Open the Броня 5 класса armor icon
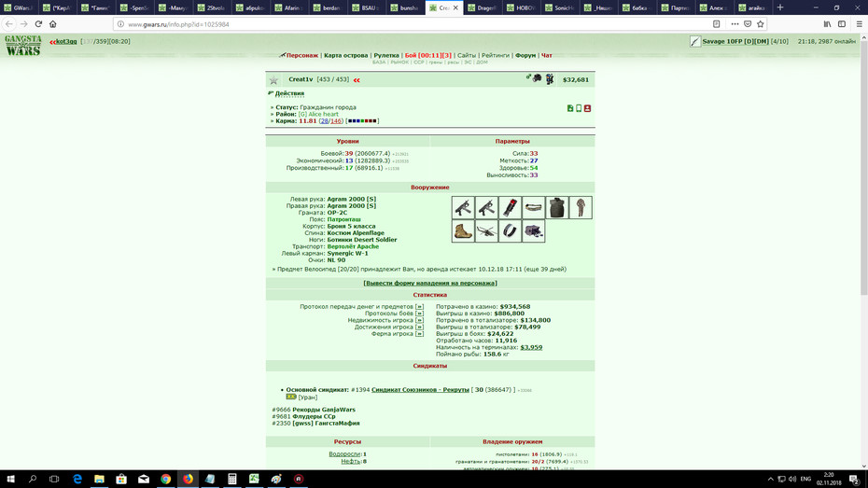The height and width of the screenshot is (488, 868). [x=557, y=207]
